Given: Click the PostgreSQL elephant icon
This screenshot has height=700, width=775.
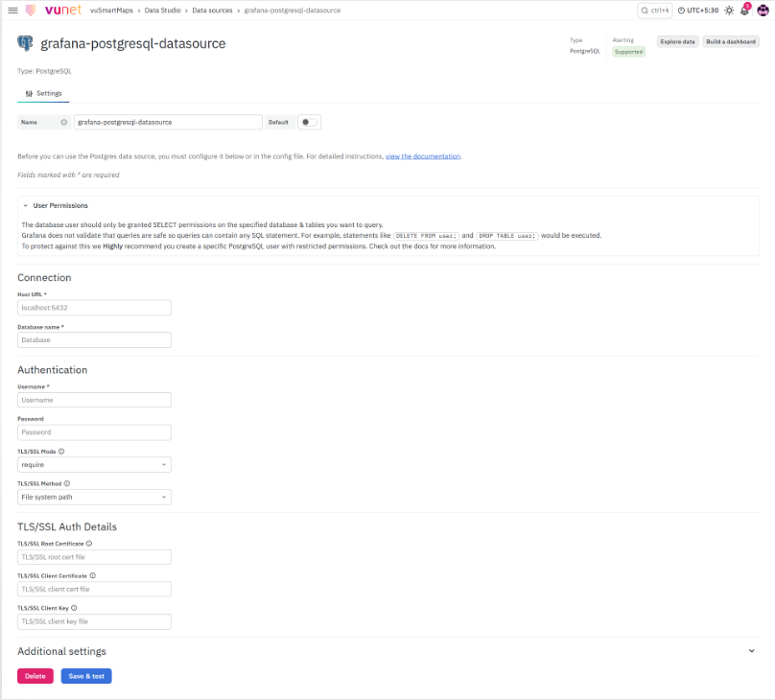Looking at the screenshot, I should pyautogui.click(x=25, y=43).
